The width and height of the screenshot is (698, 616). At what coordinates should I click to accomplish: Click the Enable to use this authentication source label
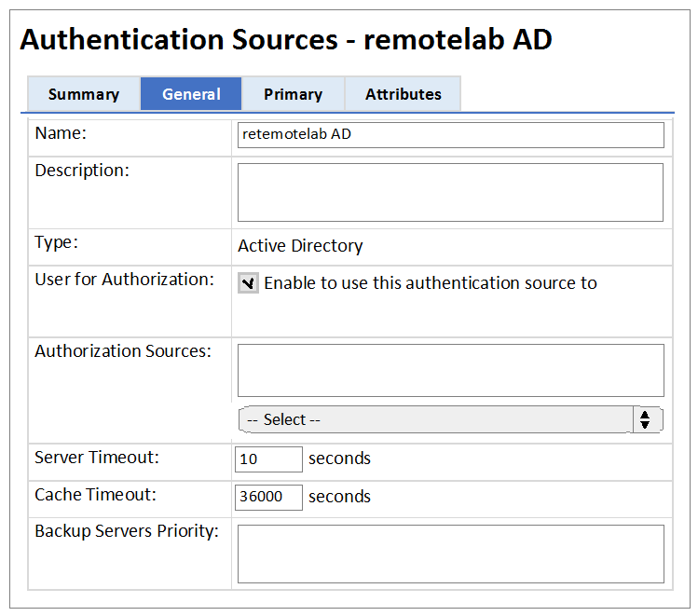pos(431,283)
